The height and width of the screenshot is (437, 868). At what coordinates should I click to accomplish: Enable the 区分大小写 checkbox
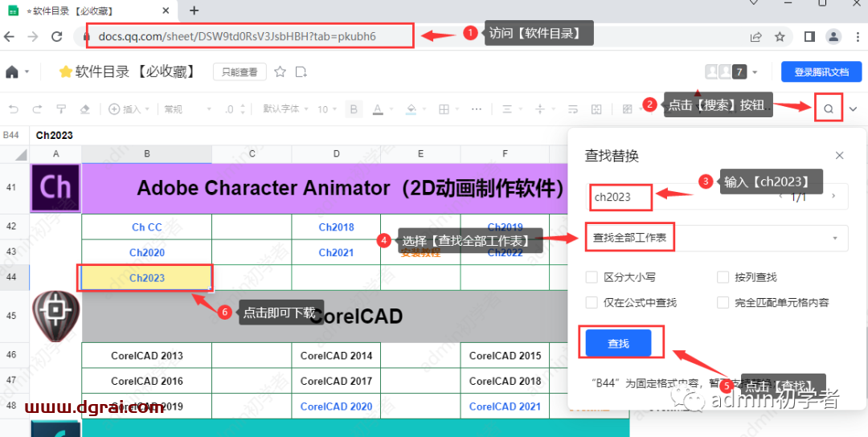click(592, 277)
